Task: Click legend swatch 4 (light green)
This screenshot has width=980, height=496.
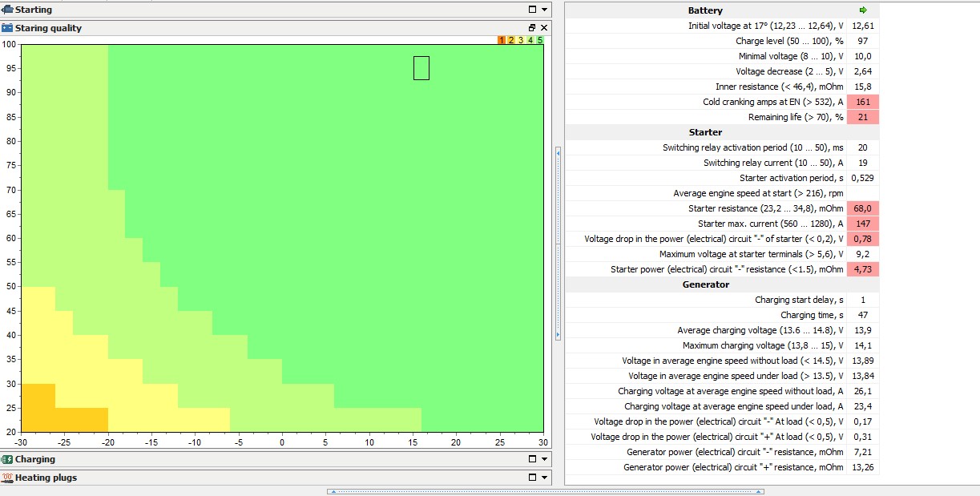Action: coord(530,40)
